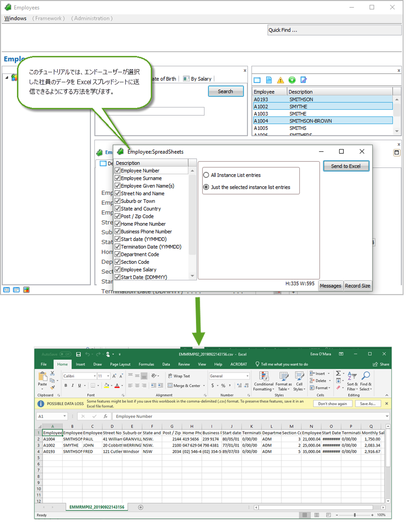Open the Name Box A1 dropdown
The height and width of the screenshot is (532, 413).
65,416
